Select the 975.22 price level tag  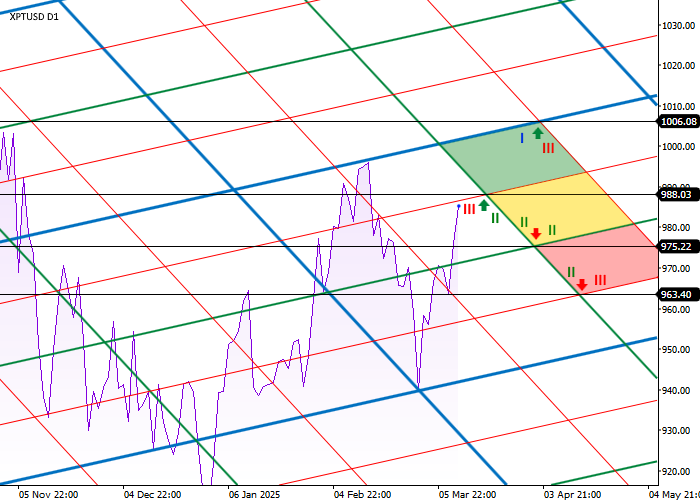678,246
